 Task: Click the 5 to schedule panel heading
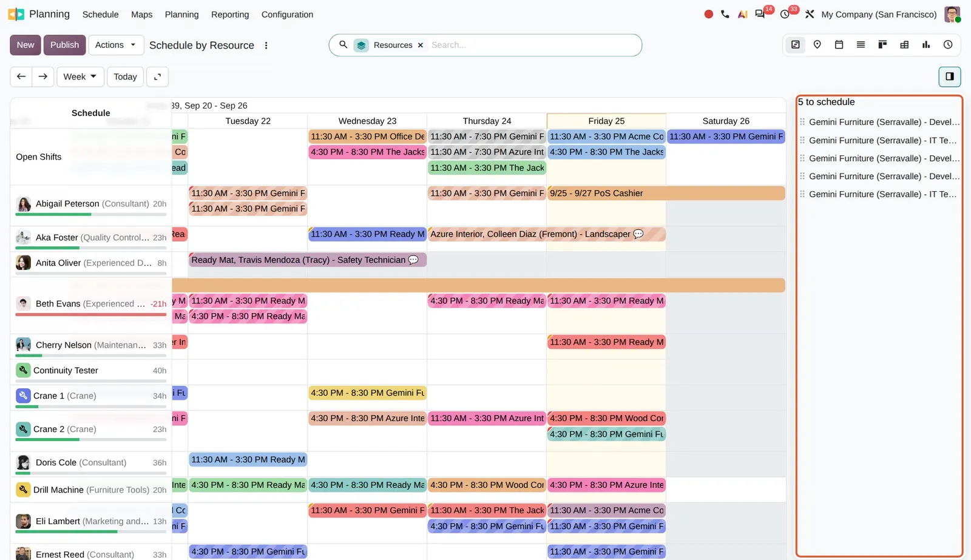826,102
